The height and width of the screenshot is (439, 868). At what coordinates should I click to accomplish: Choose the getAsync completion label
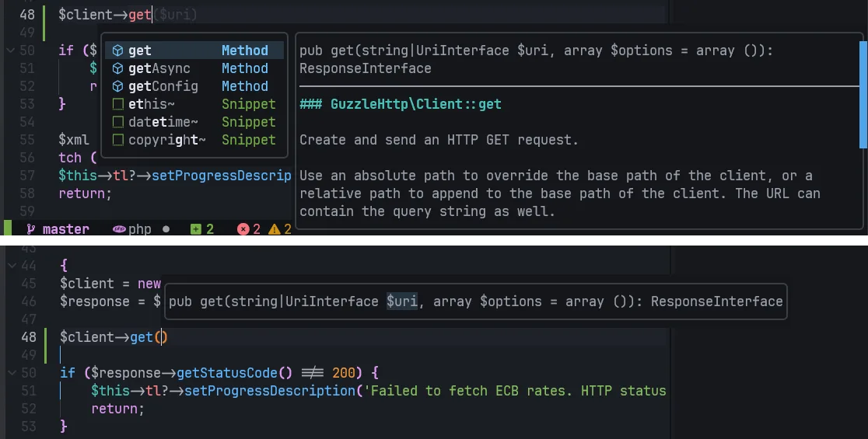point(159,68)
